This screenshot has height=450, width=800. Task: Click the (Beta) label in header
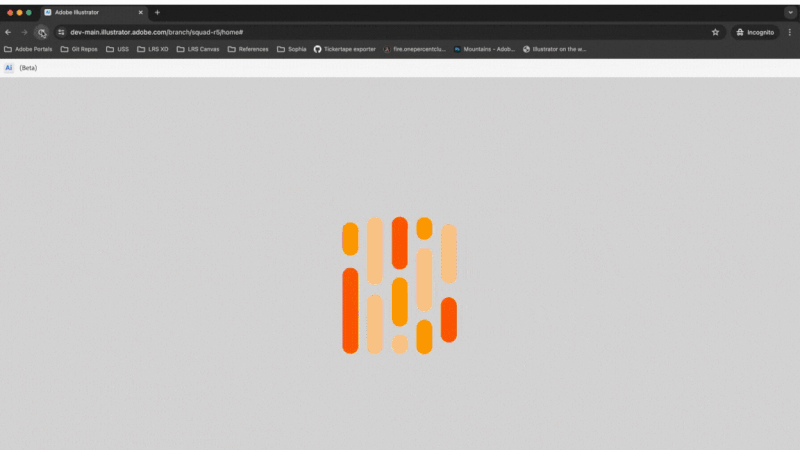[28, 68]
